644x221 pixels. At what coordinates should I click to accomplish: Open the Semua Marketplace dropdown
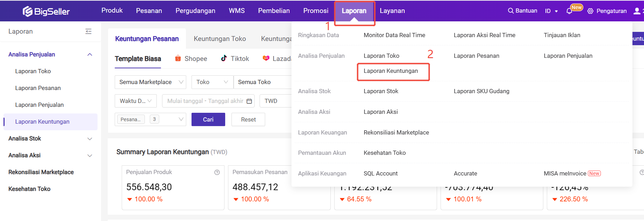coord(150,82)
